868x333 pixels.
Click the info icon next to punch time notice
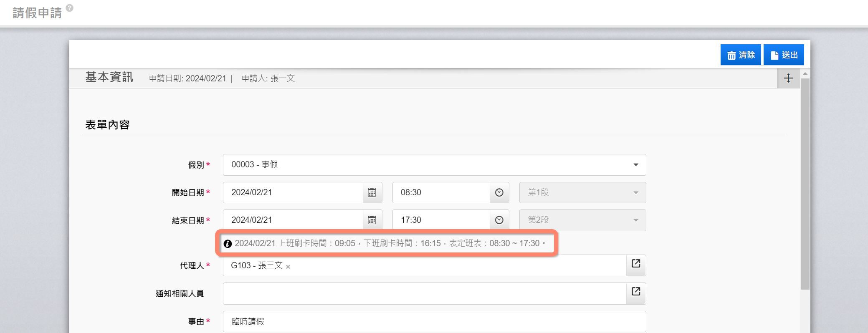(228, 244)
